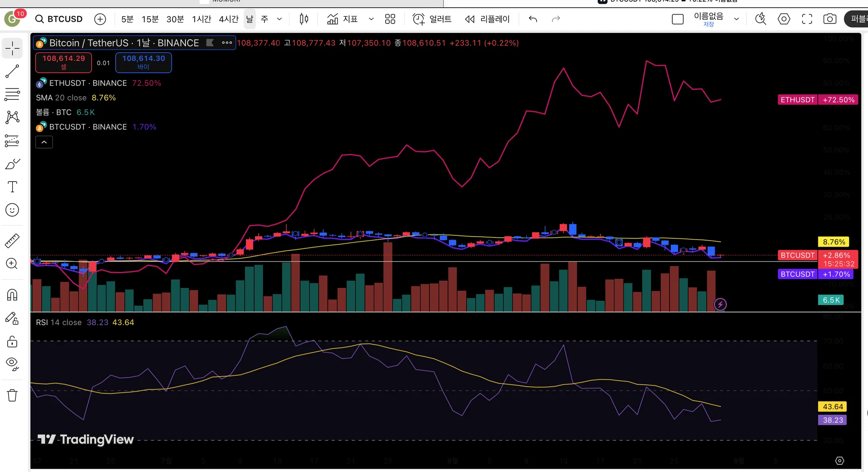Screen dimensions: 868x472
Task: Select the trend line drawing tool
Action: (x=12, y=71)
